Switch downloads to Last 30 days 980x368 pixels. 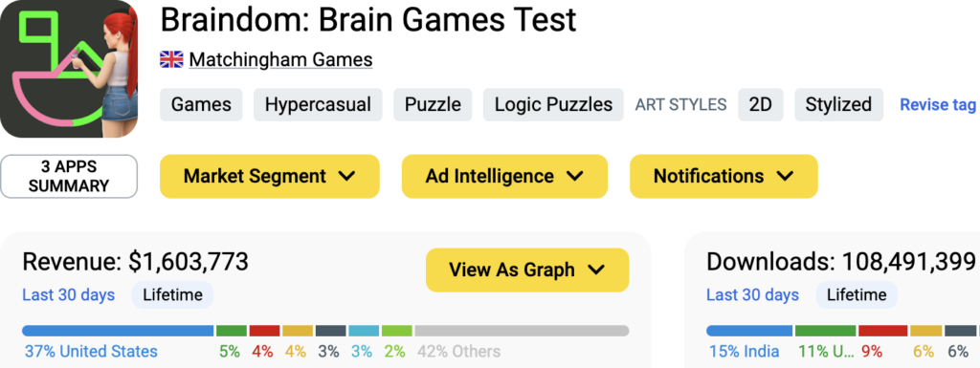point(752,295)
